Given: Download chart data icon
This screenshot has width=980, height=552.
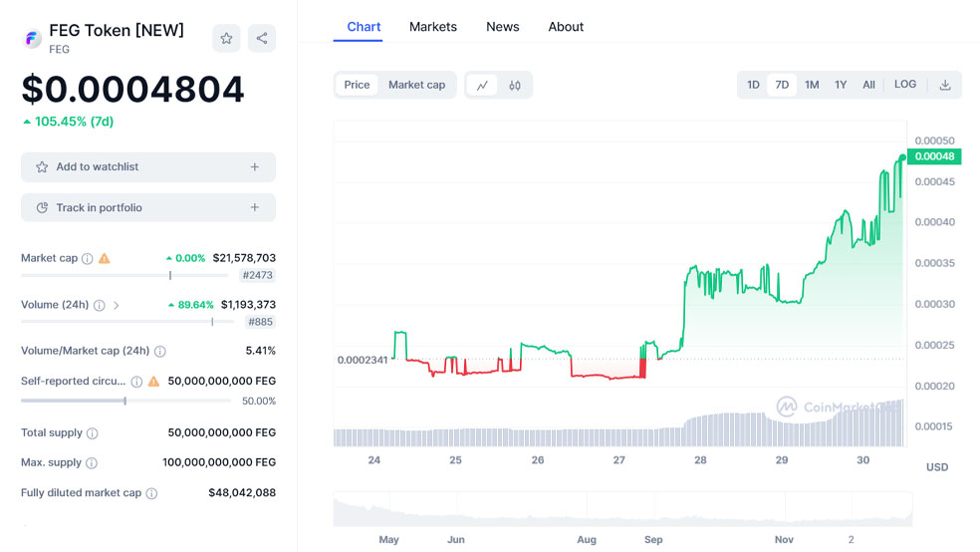Looking at the screenshot, I should click(945, 86).
